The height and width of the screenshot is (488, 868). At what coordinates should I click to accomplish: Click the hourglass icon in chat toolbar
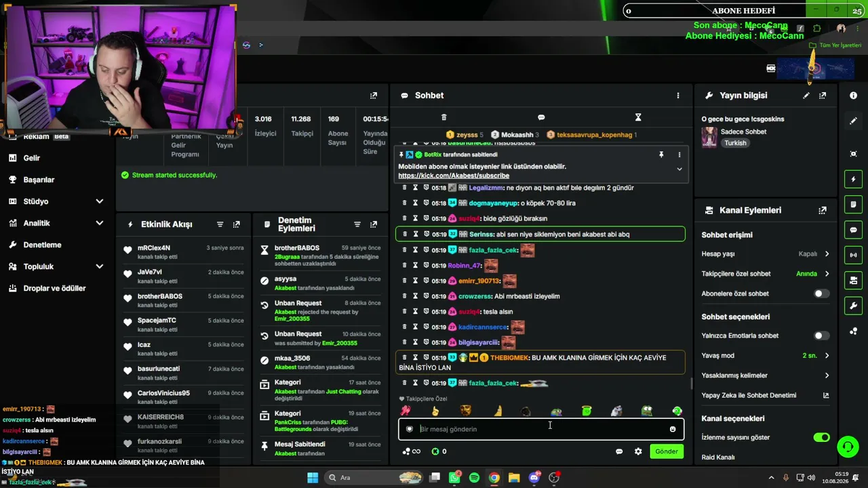click(638, 117)
